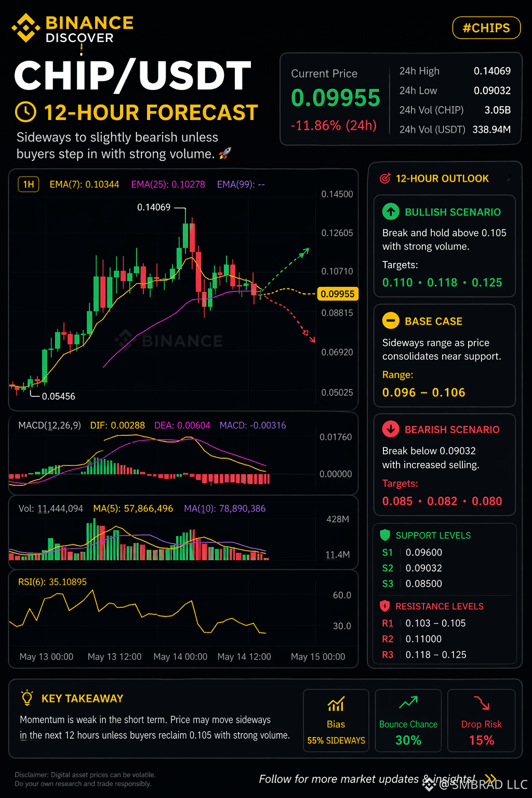Click the 24h High value 0.14069
532x798 pixels.
[492, 71]
